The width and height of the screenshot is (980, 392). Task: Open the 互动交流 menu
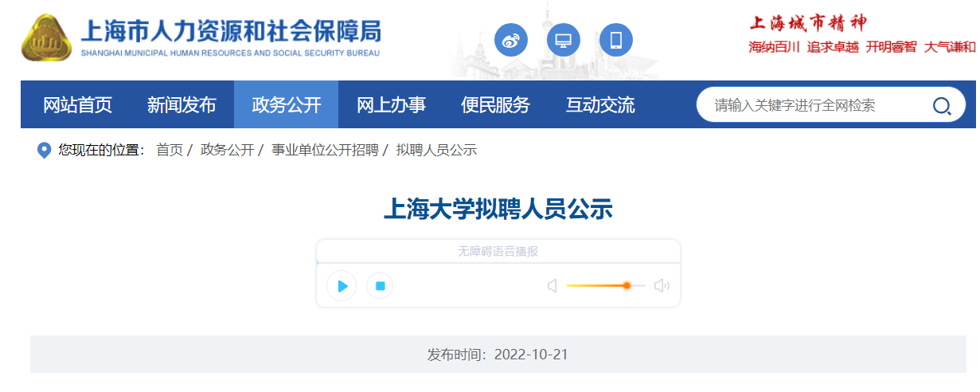tap(600, 104)
